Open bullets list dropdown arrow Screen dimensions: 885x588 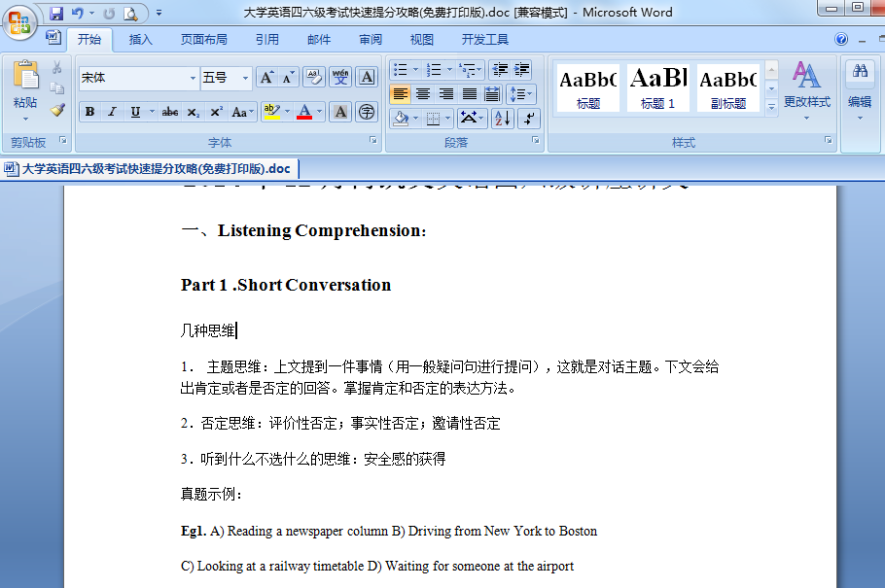pos(416,69)
